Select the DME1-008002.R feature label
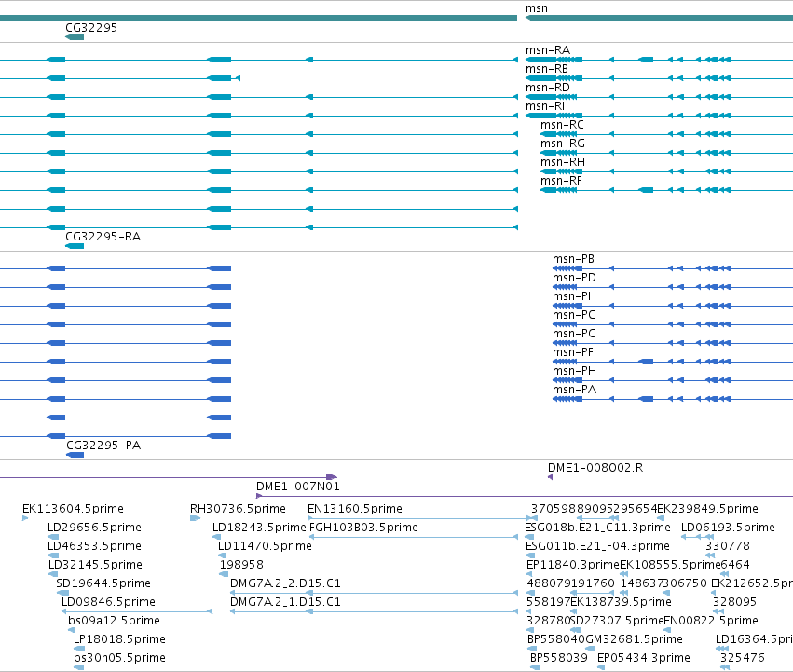 tap(595, 468)
